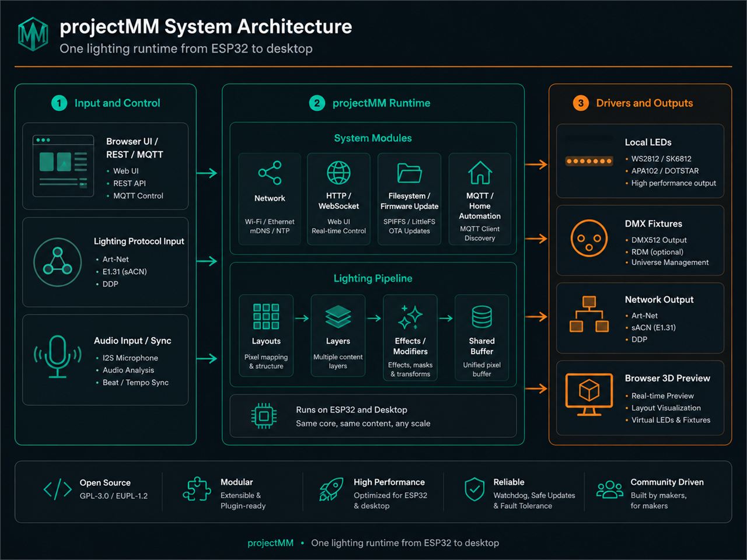The width and height of the screenshot is (747, 560).
Task: Click the Shared Buffer database icon
Action: pyautogui.click(x=481, y=317)
